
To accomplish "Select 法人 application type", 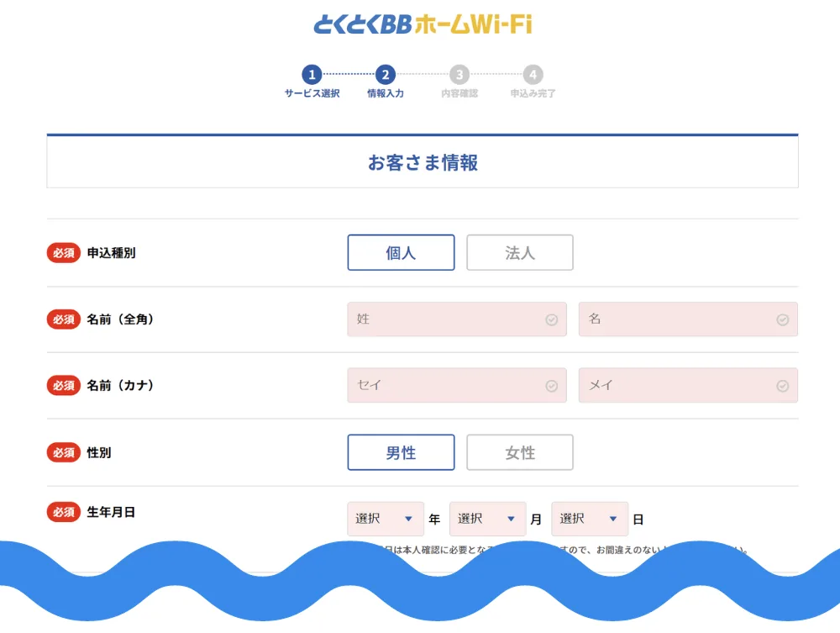I will point(520,252).
